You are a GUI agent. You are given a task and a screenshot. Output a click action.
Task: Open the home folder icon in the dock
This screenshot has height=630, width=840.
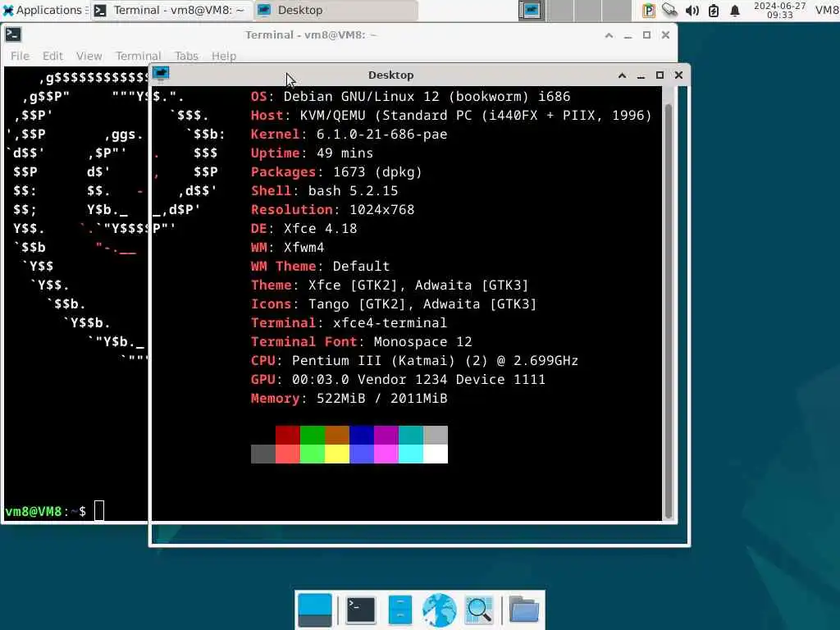click(x=523, y=609)
